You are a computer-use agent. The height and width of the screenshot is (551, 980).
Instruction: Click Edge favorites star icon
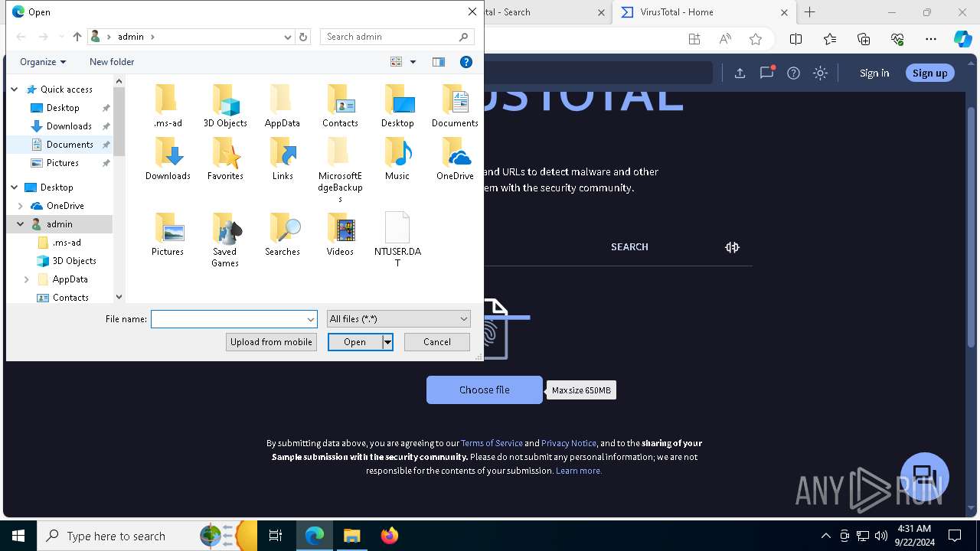[x=756, y=39]
